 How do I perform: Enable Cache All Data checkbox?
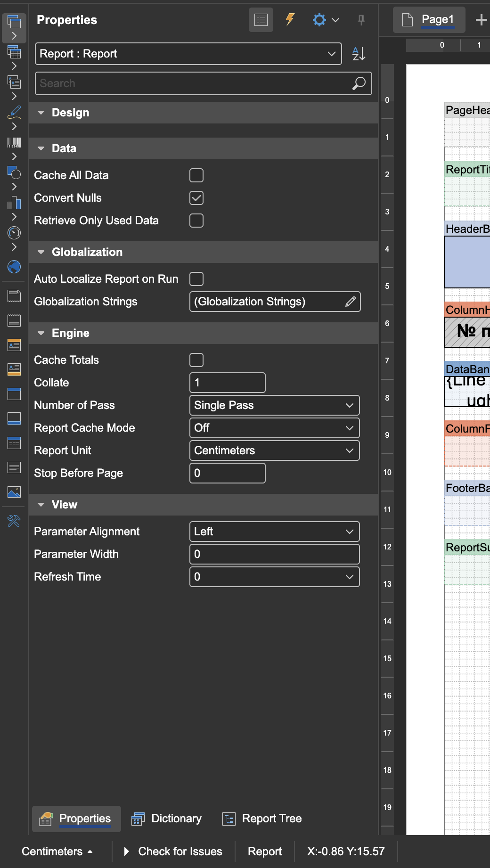196,175
